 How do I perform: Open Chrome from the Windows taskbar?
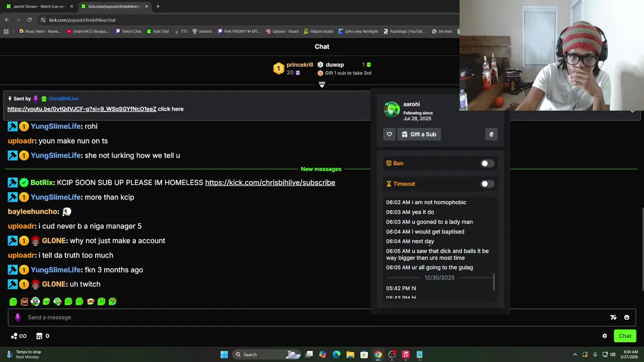[378, 354]
